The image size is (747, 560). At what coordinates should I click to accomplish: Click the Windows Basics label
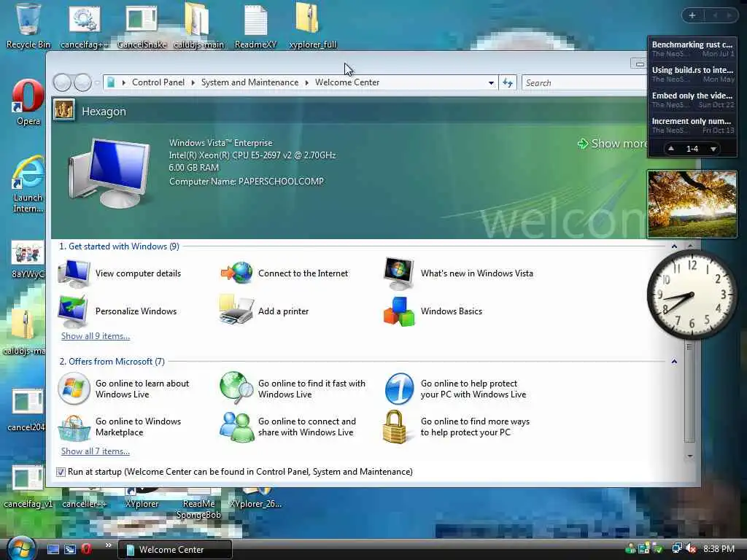tap(451, 311)
